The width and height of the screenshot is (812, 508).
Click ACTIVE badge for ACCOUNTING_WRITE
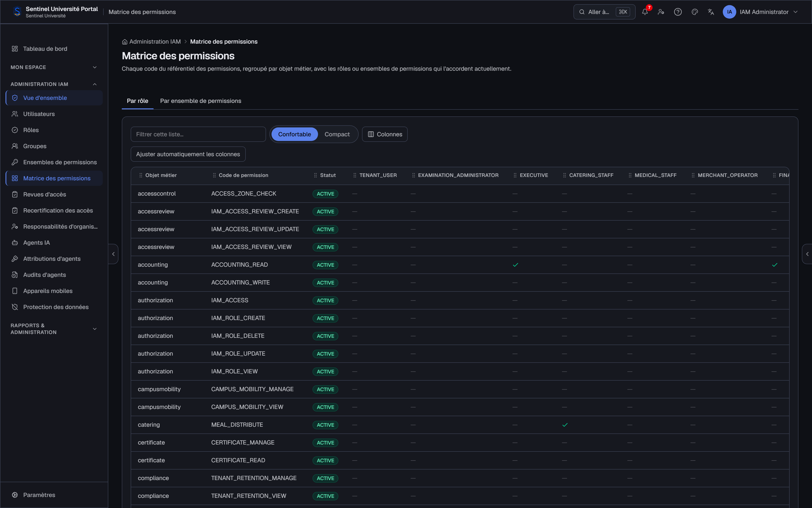[x=325, y=283]
